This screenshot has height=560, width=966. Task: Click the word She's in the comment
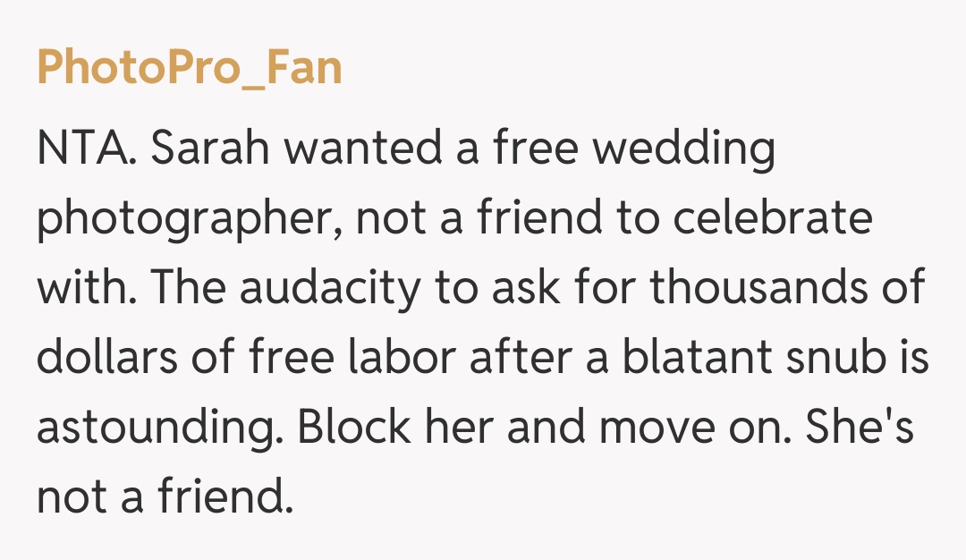(x=859, y=428)
